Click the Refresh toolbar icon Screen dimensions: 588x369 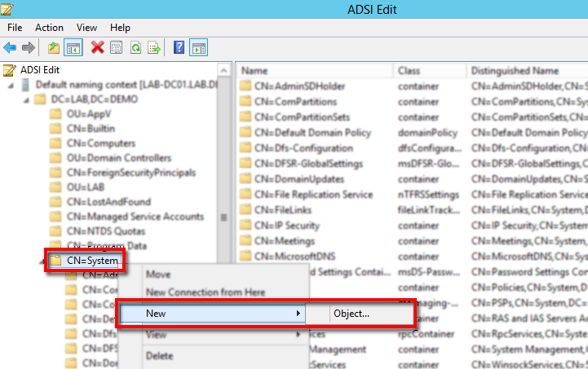point(135,48)
